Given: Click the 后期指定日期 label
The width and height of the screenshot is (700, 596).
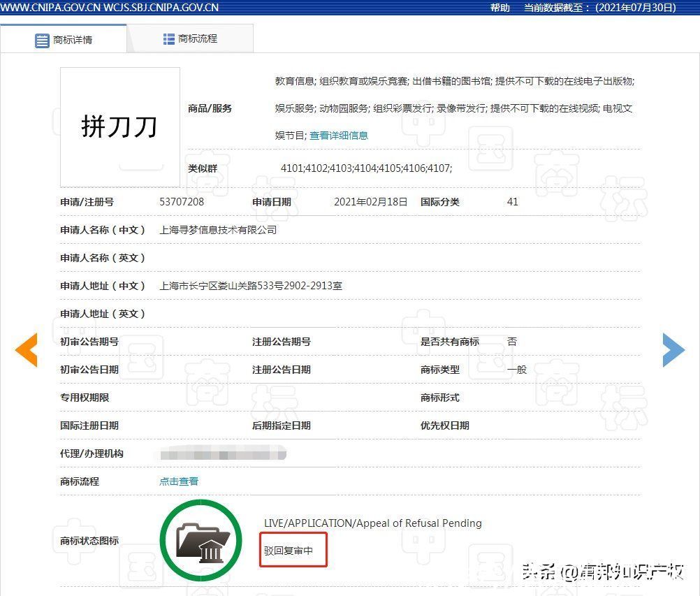Looking at the screenshot, I should [282, 426].
